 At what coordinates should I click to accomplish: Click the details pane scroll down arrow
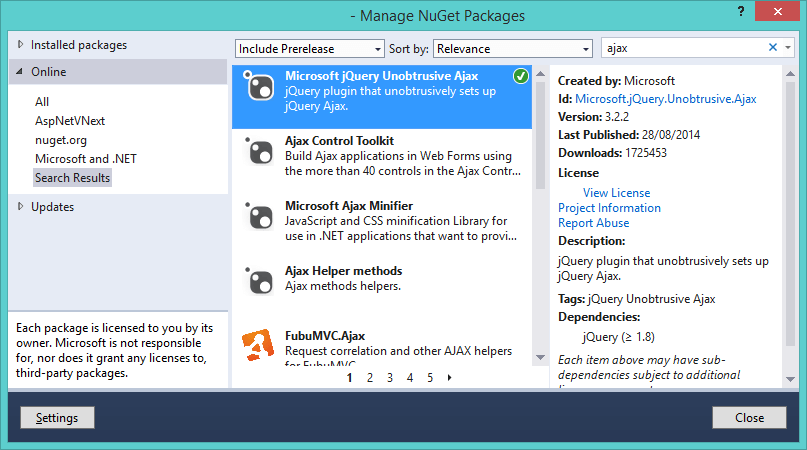point(791,379)
